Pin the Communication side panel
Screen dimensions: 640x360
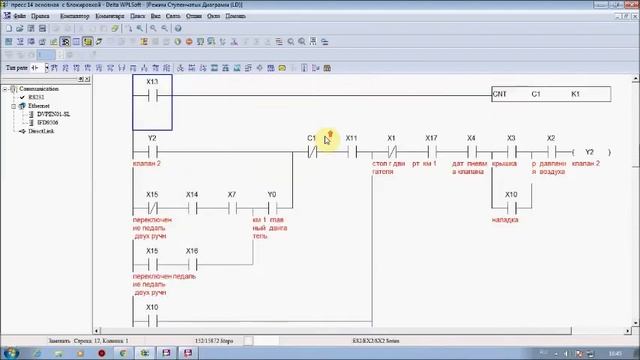pyautogui.click(x=81, y=79)
